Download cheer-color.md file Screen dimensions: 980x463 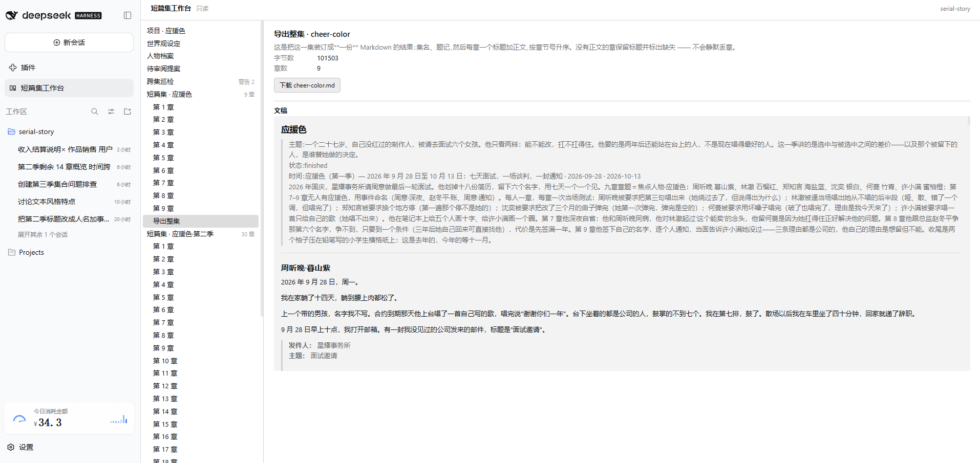pyautogui.click(x=307, y=85)
